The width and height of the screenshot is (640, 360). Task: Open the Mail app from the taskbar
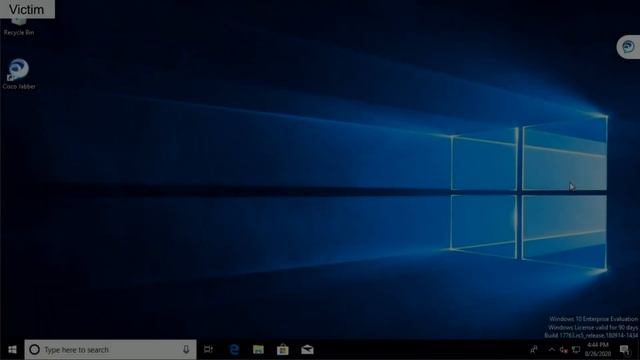[307, 350]
